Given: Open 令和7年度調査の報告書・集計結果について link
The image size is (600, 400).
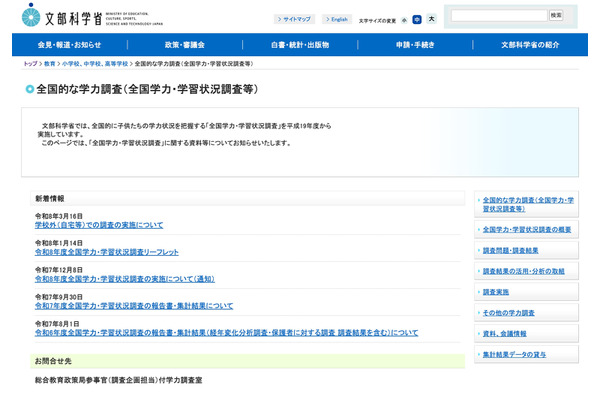Looking at the screenshot, I should [134, 306].
